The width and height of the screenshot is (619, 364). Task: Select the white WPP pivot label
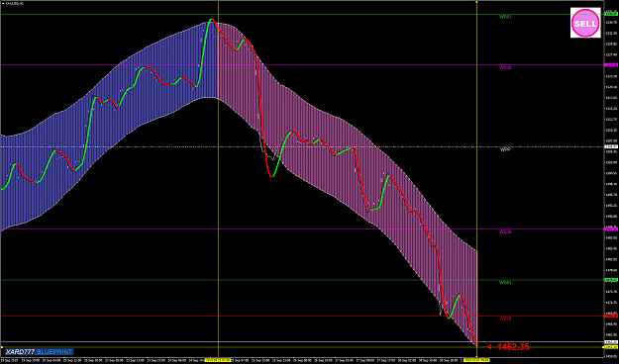tap(505, 149)
